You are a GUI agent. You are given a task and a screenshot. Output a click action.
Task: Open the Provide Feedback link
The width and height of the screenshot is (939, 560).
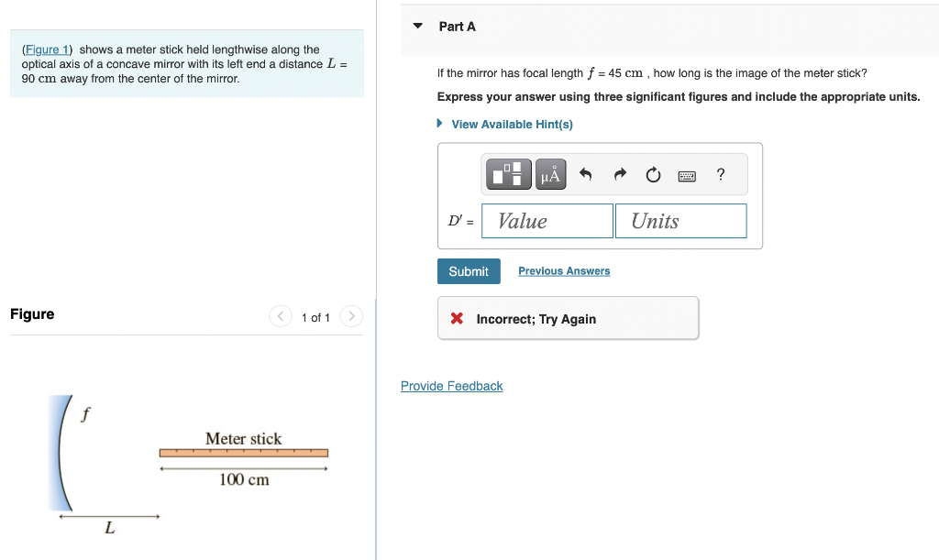(451, 386)
